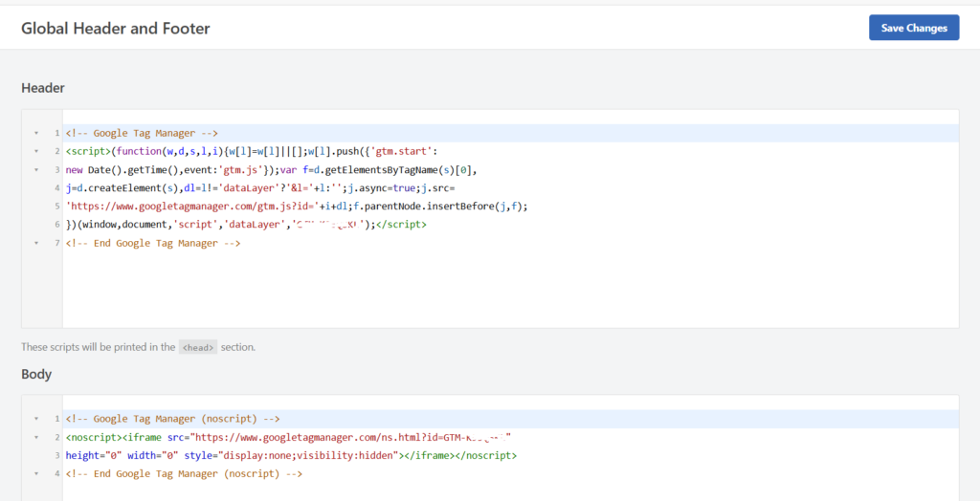Toggle fold arrow on Header line 7
This screenshot has height=501, width=980.
click(x=35, y=243)
